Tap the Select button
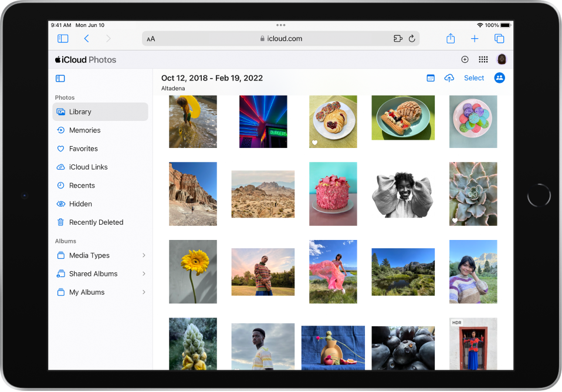Viewport: 562px width, 392px height. pos(474,78)
